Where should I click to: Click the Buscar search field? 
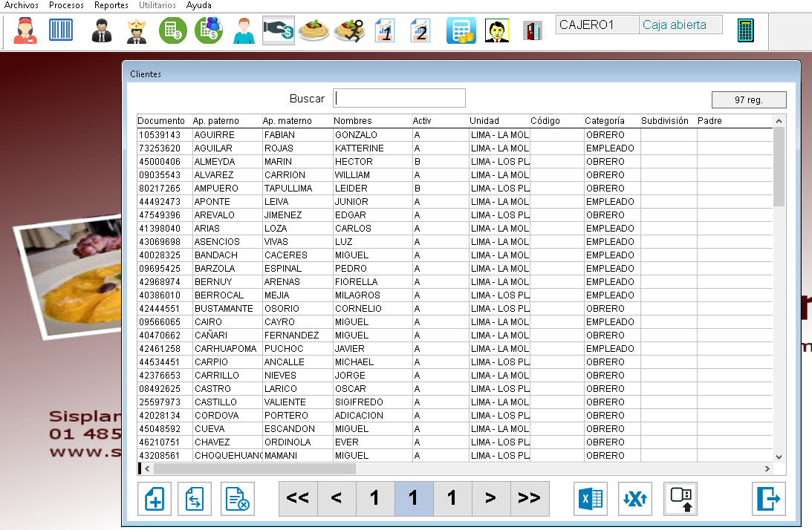tap(399, 98)
